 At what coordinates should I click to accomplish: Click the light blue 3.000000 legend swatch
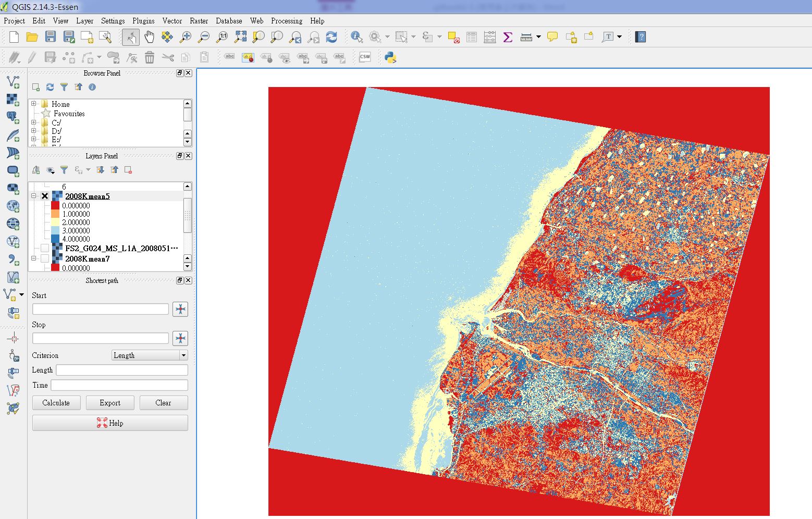click(55, 231)
